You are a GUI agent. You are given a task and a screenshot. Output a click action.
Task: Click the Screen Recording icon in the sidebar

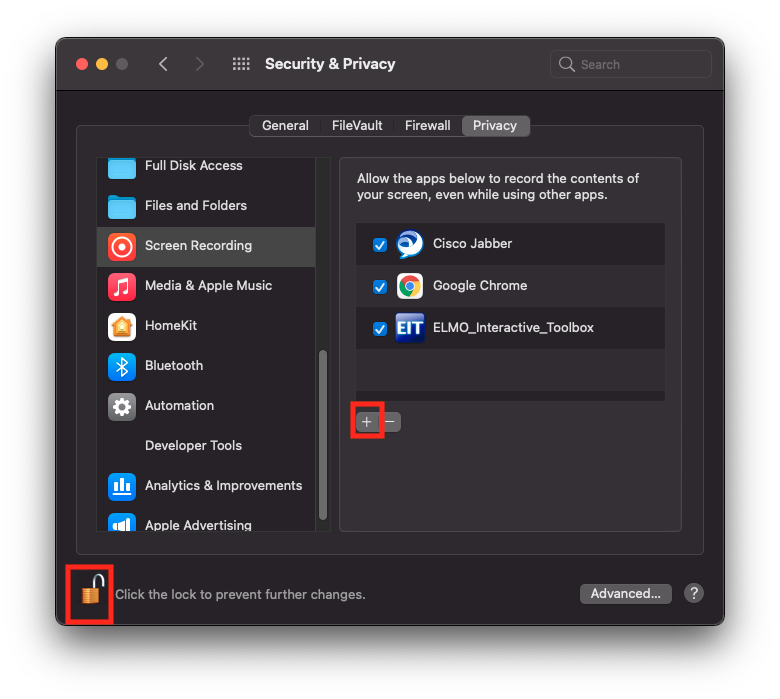pyautogui.click(x=122, y=246)
